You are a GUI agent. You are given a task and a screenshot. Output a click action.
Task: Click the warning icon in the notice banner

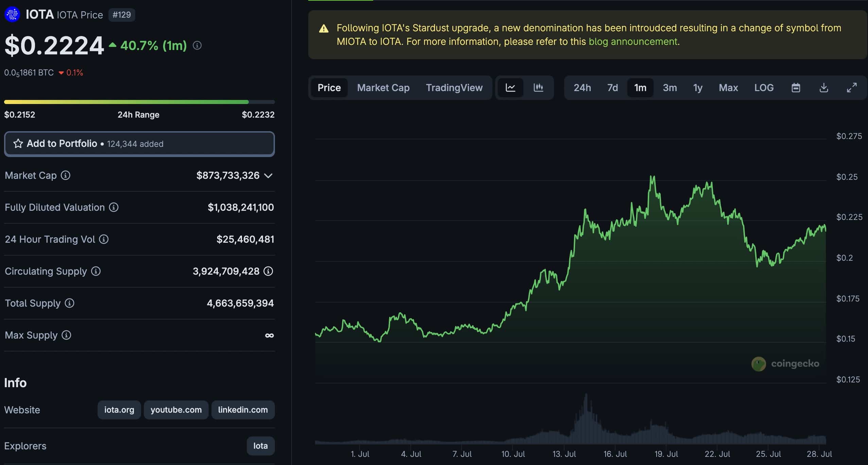(x=324, y=29)
